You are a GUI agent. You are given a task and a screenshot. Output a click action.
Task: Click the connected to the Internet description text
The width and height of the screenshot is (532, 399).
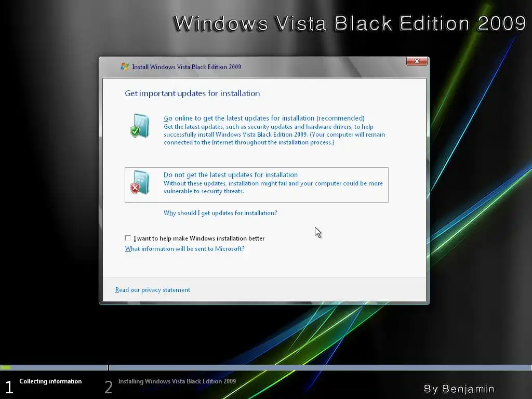tap(249, 142)
